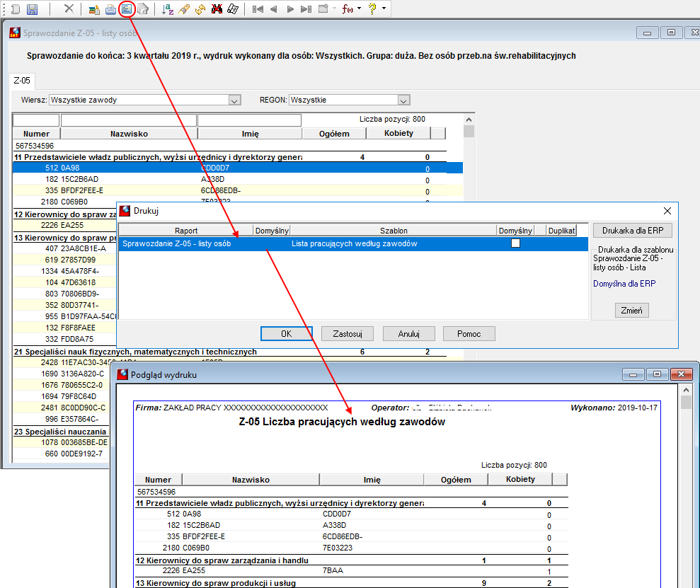Click Duplikat column header in Drukuj
Screen dimensions: 700x588
coord(561,231)
